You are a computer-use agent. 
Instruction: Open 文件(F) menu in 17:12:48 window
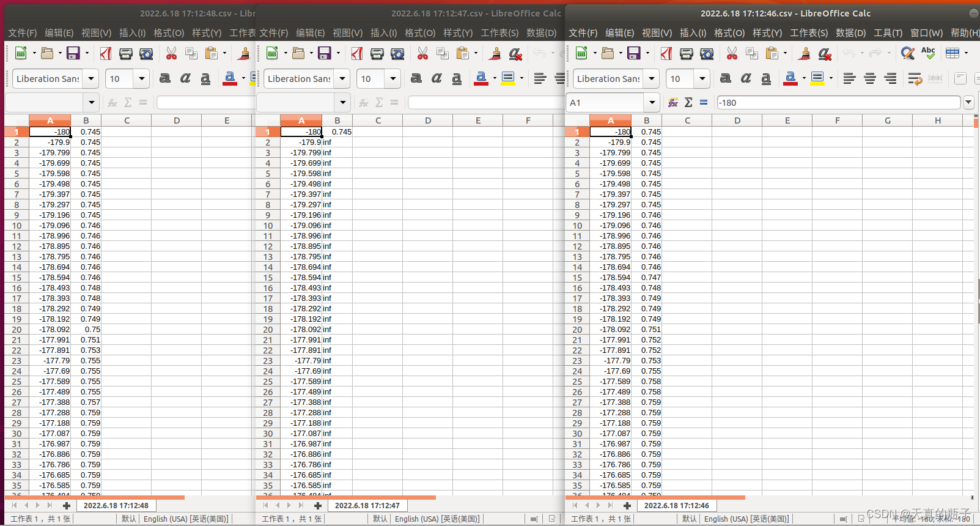point(22,33)
